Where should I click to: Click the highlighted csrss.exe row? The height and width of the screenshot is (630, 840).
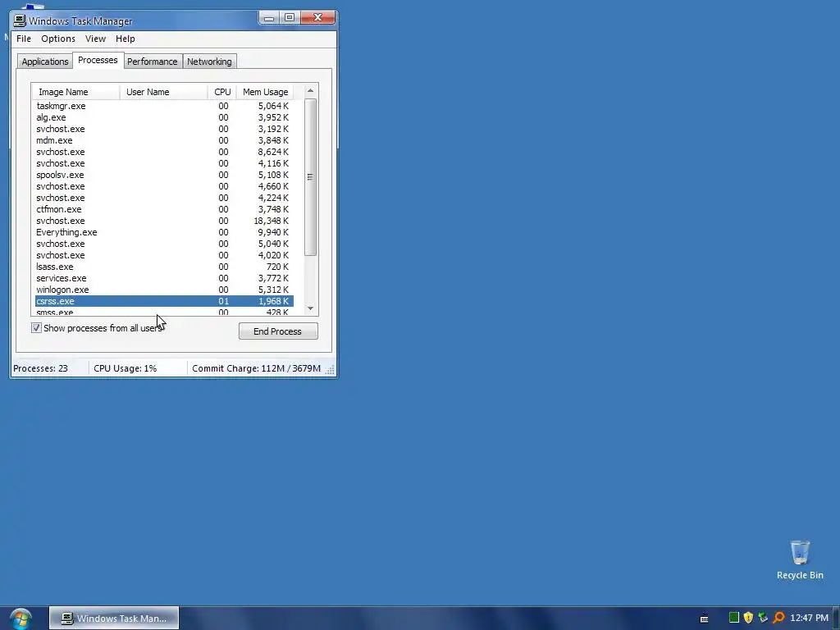coord(164,302)
